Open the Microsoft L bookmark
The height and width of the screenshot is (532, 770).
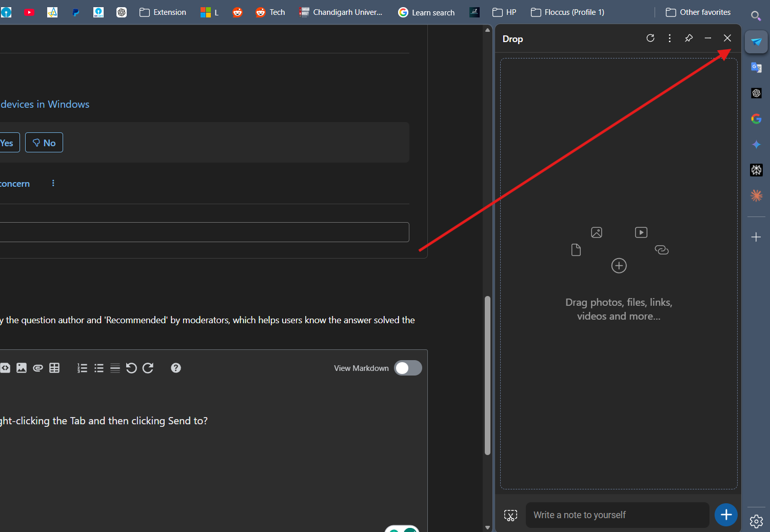pyautogui.click(x=210, y=12)
